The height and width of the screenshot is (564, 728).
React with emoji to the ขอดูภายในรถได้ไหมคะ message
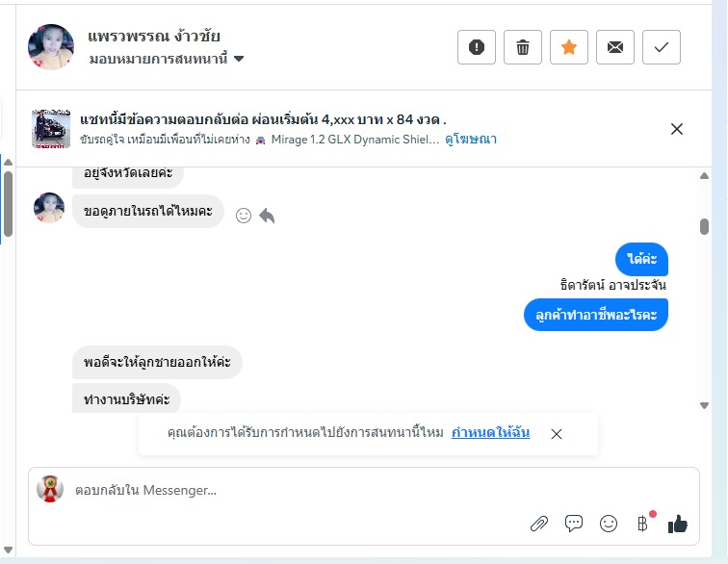point(244,216)
